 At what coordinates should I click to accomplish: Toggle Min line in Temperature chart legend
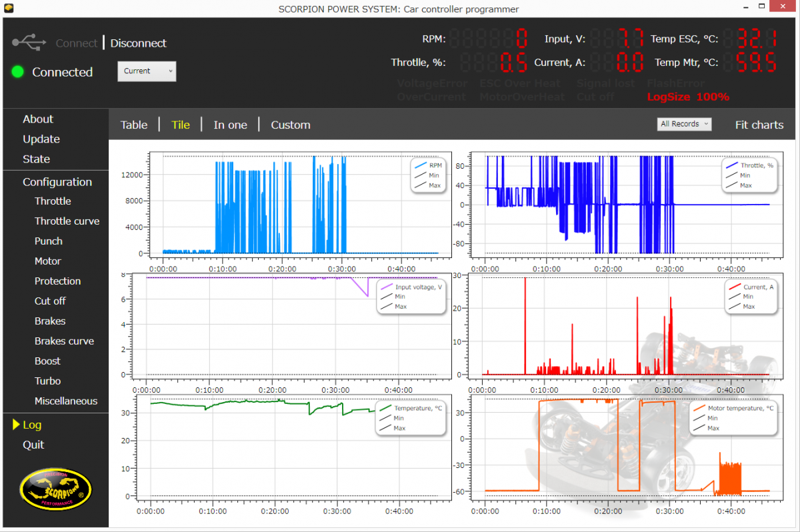(x=385, y=418)
